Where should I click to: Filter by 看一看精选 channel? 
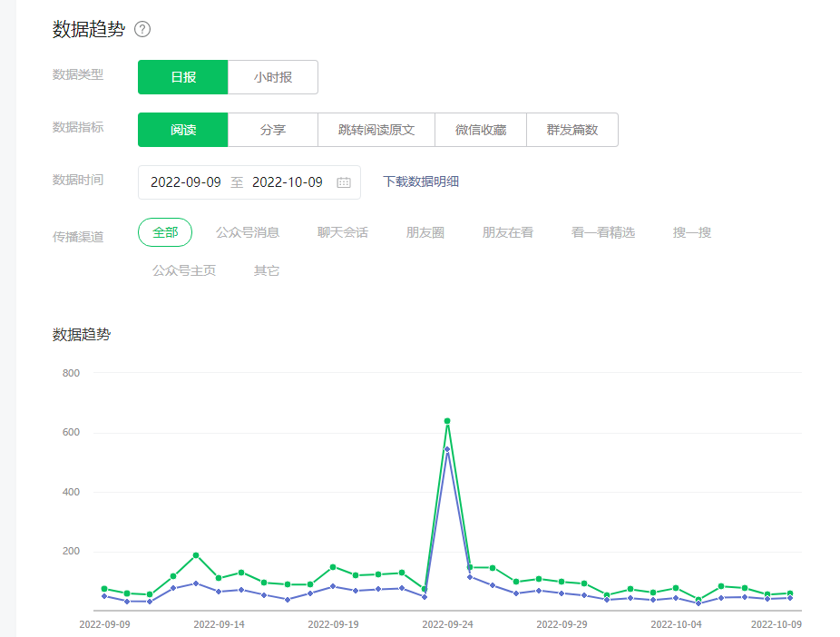click(602, 232)
